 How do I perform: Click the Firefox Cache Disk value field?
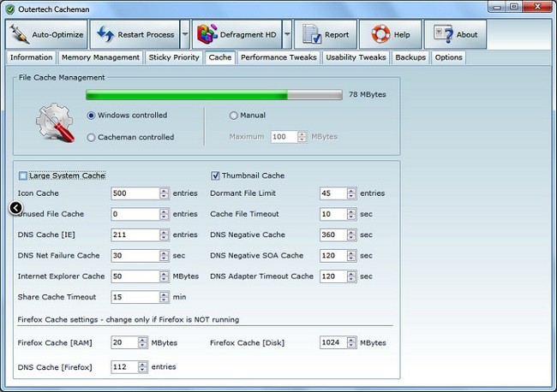[x=332, y=342]
